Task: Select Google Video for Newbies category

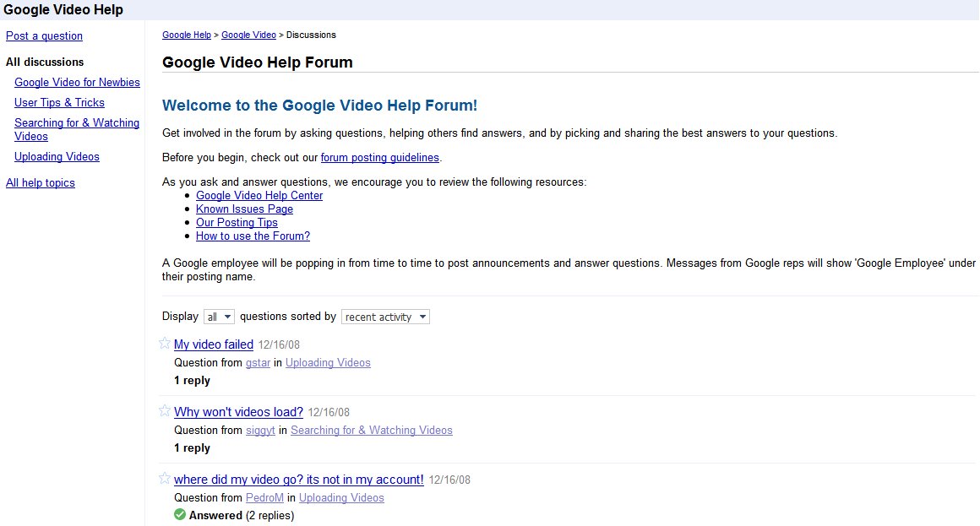Action: [x=77, y=83]
